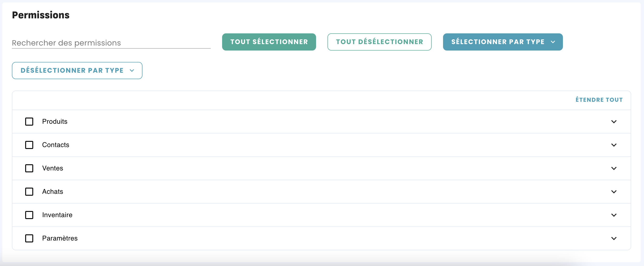Expand the Paramètres chevron
Screen dimensions: 644x266
click(614, 238)
